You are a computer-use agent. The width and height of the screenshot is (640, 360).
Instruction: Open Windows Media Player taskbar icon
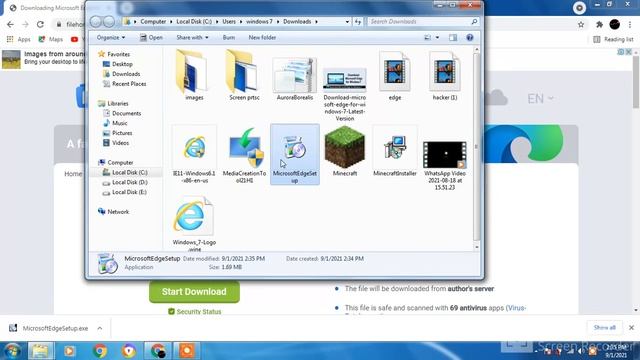point(69,351)
